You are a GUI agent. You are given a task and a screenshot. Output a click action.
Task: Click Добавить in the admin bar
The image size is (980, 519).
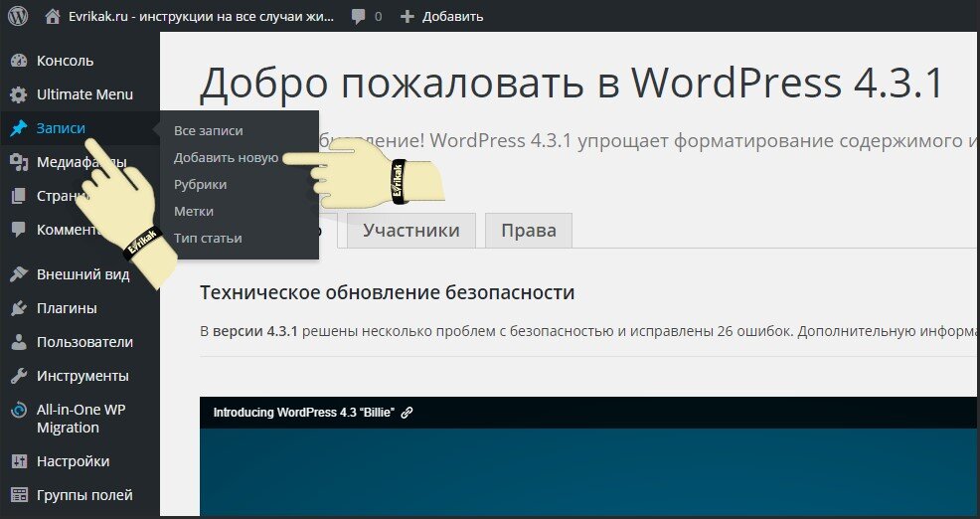pyautogui.click(x=452, y=17)
